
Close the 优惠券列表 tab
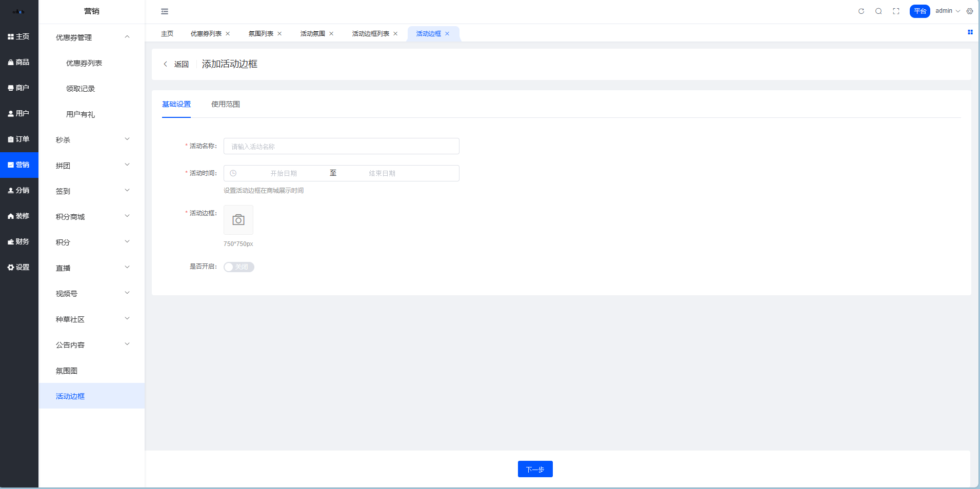point(228,34)
